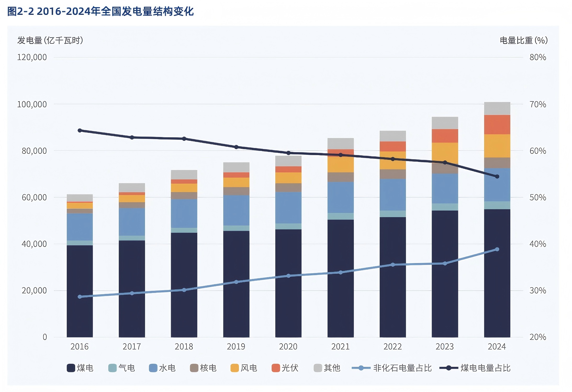
Task: Select the 2023 wind power bar segment
Action: 445,153
